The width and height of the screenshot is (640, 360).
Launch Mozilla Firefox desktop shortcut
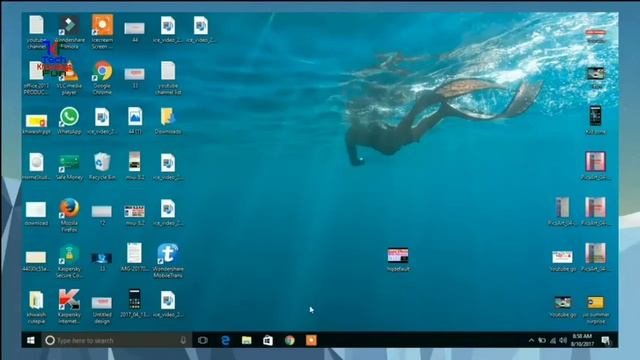69,215
